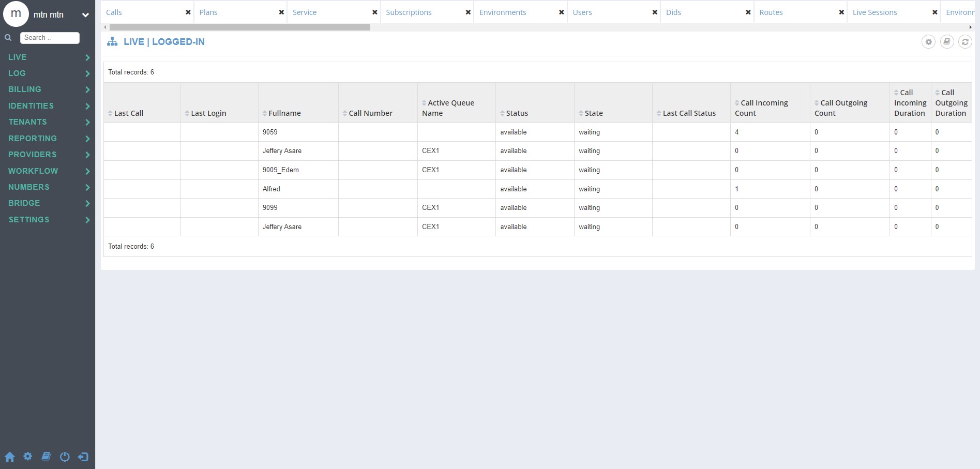Click the book icon beside refresh

coord(947,42)
